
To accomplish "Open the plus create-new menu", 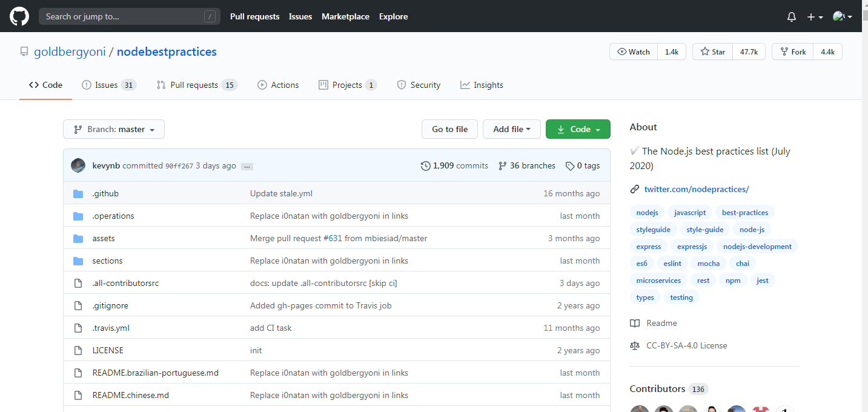I will tap(815, 17).
